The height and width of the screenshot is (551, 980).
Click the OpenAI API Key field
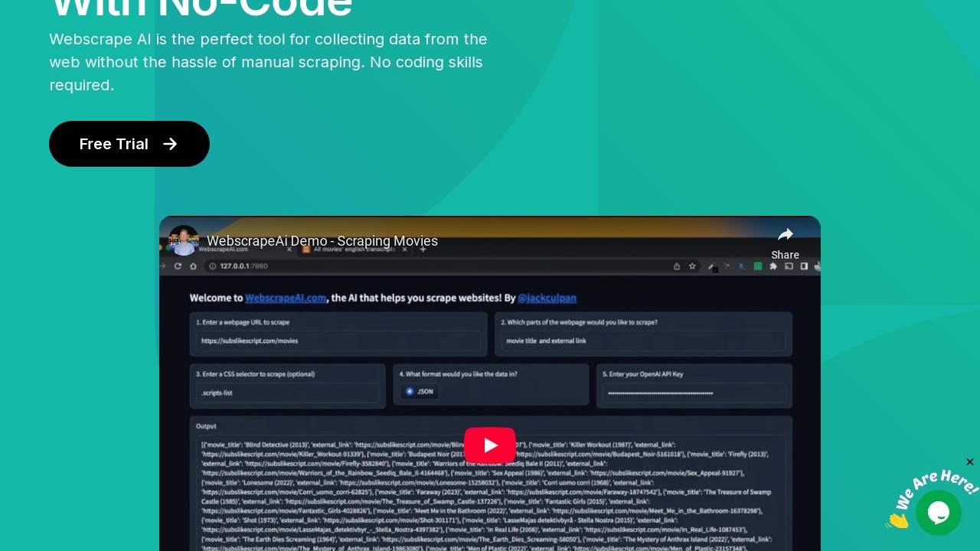pos(694,393)
